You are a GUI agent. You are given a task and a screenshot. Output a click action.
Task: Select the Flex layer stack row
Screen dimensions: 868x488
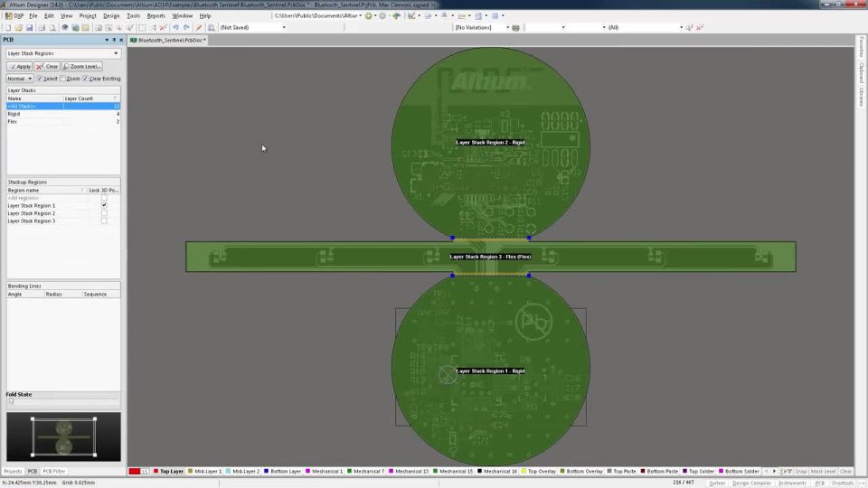click(63, 121)
